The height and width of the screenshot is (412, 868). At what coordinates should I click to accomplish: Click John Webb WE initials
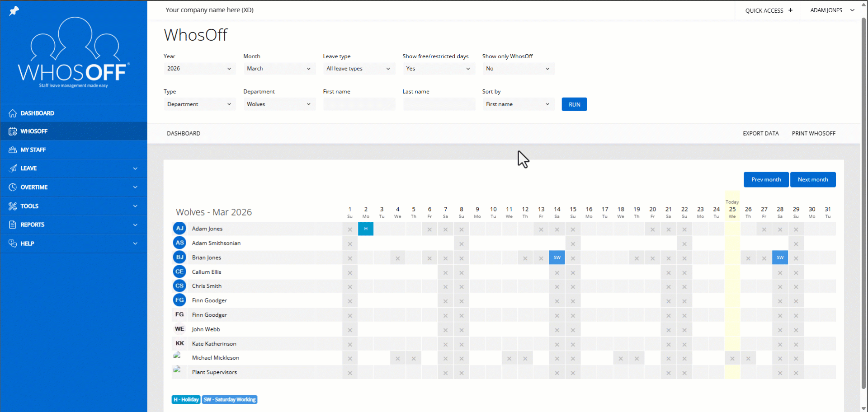tap(179, 329)
